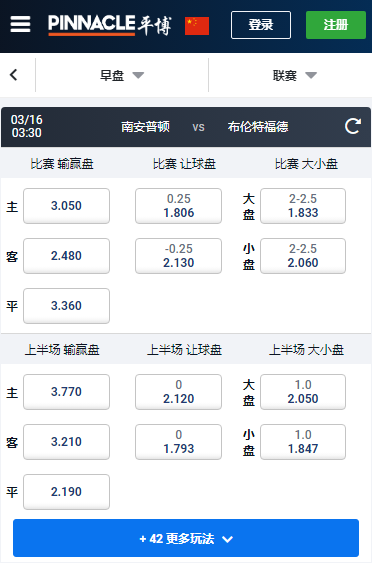
Task: Click the 登录 login button
Action: [x=261, y=25]
